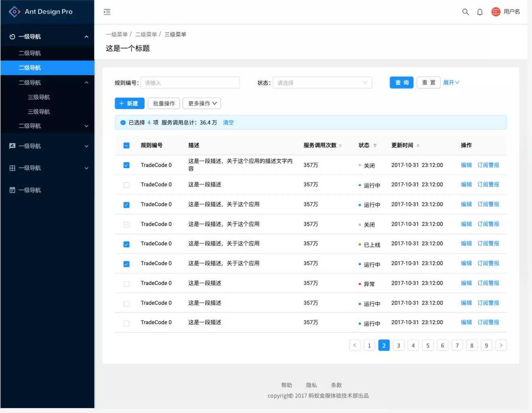Click the info icon in the selection banner
Screen dimensions: 532x413
123,122
